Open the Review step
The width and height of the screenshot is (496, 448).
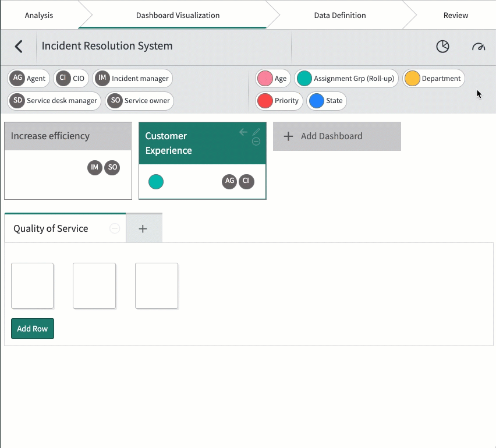[455, 15]
